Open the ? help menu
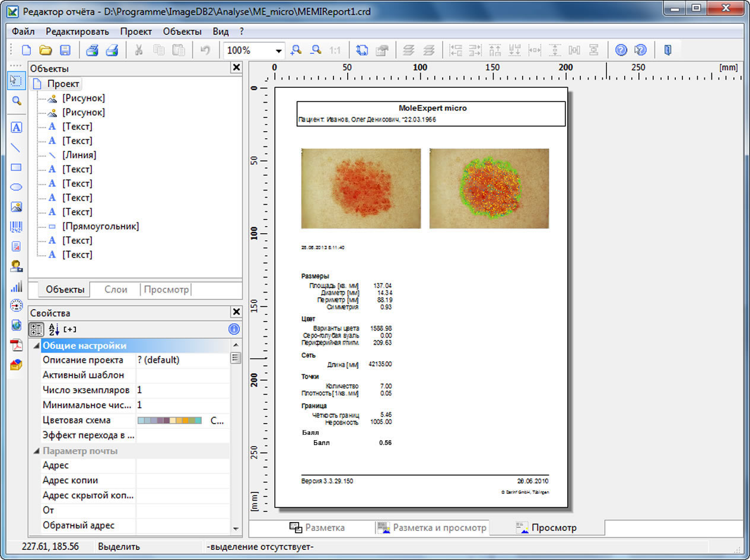 tap(242, 31)
